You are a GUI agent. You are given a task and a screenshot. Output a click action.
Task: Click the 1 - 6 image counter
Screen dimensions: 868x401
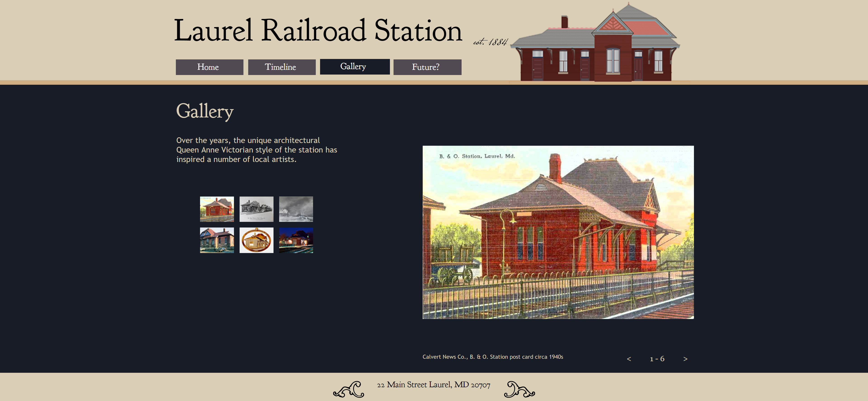[x=657, y=359]
